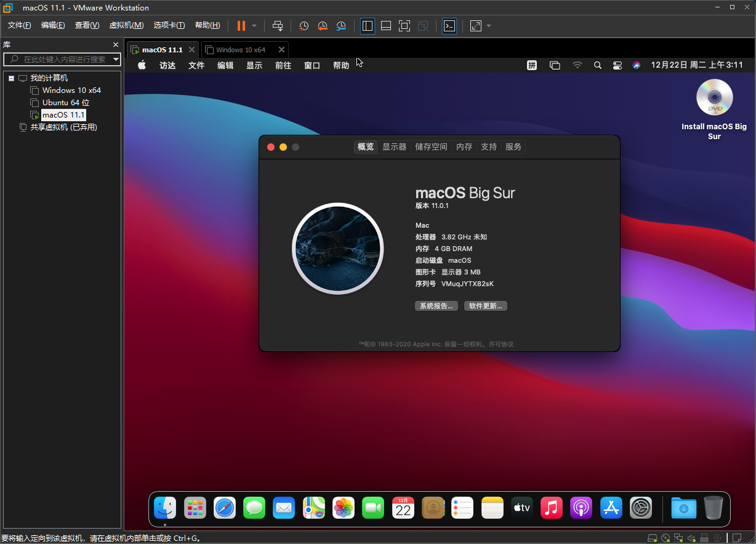Open Music from the Dock
Image resolution: width=756 pixels, height=544 pixels.
pyautogui.click(x=552, y=508)
